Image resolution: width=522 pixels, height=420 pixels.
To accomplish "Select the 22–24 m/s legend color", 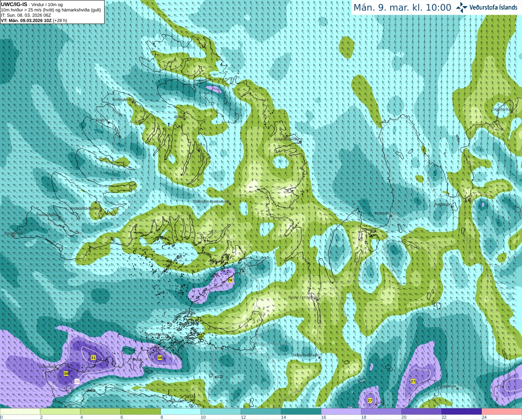I will pyautogui.click(x=462, y=411).
